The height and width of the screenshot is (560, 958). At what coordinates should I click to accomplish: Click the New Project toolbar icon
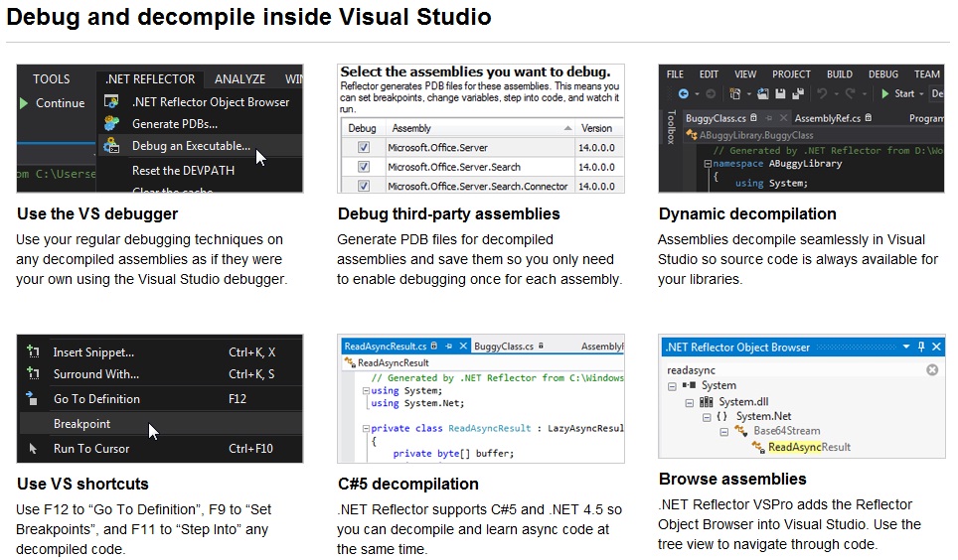click(x=735, y=93)
